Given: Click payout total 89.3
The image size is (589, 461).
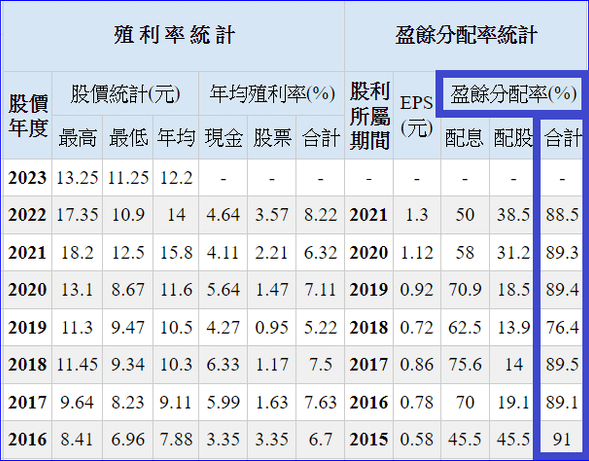Looking at the screenshot, I should click(562, 252).
